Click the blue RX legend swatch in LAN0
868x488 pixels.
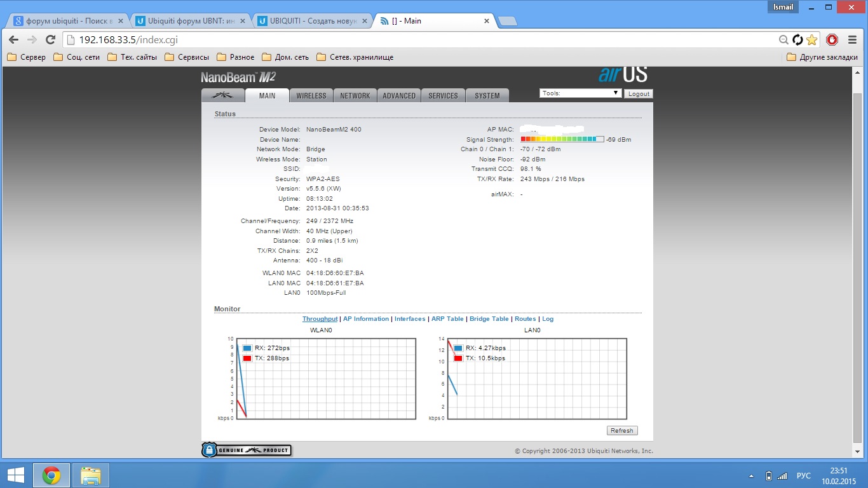pos(458,348)
